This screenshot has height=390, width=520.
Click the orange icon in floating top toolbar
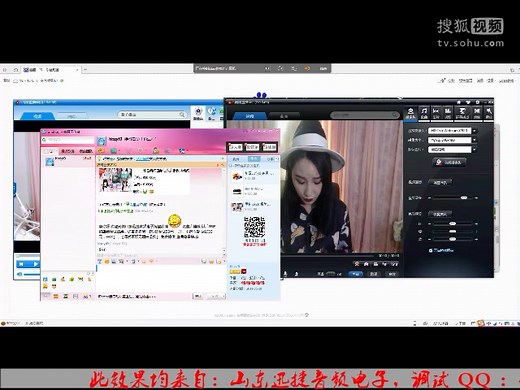coord(307,68)
